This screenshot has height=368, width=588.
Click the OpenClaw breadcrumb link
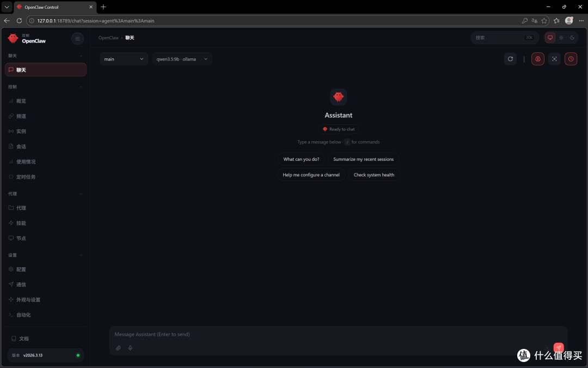108,38
